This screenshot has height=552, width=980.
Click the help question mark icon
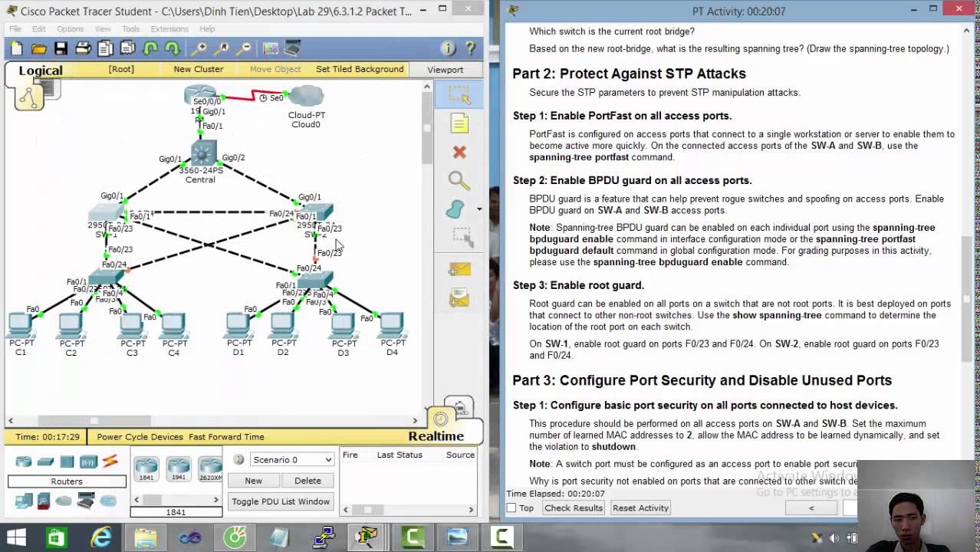[470, 48]
